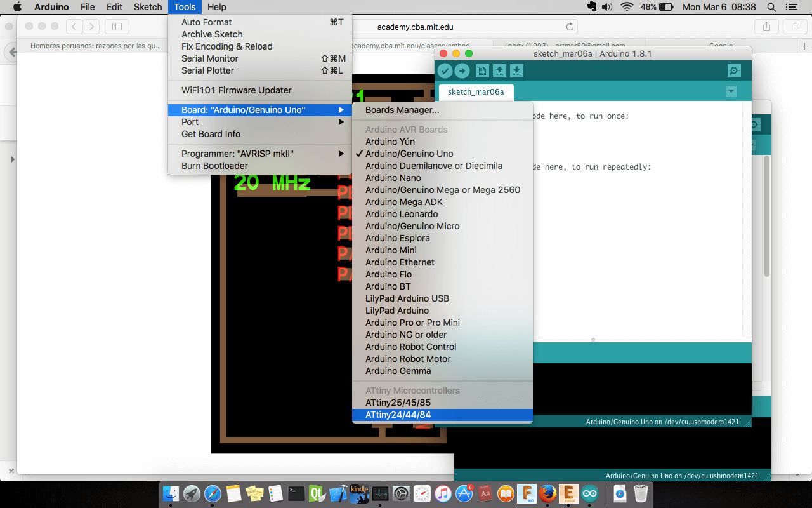Open the tab dropdown arrow in Arduino window
This screenshot has height=508, width=812.
pyautogui.click(x=731, y=91)
